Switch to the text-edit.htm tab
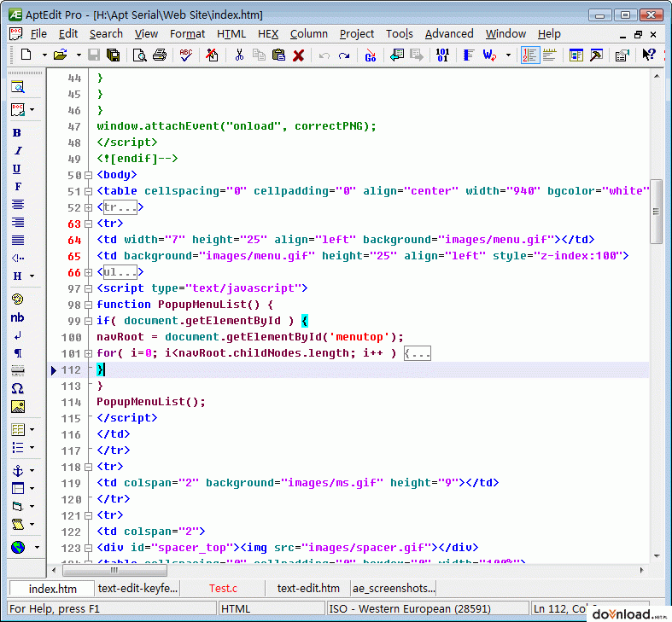 (308, 588)
